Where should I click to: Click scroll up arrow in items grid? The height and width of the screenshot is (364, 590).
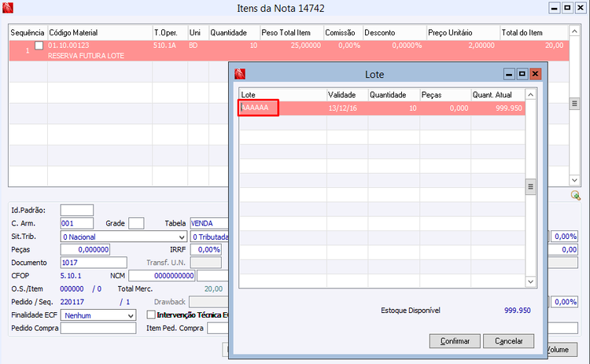point(574,31)
